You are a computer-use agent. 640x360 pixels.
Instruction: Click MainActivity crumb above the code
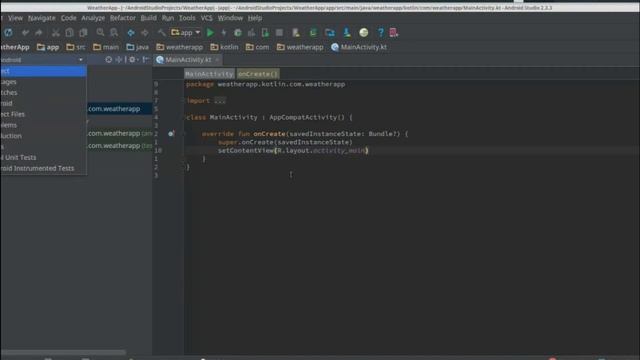(209, 74)
